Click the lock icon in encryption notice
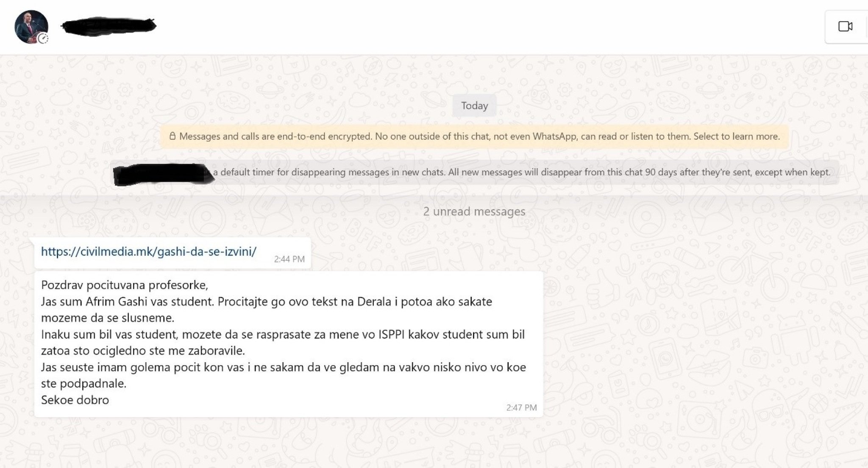868x468 pixels. [172, 136]
